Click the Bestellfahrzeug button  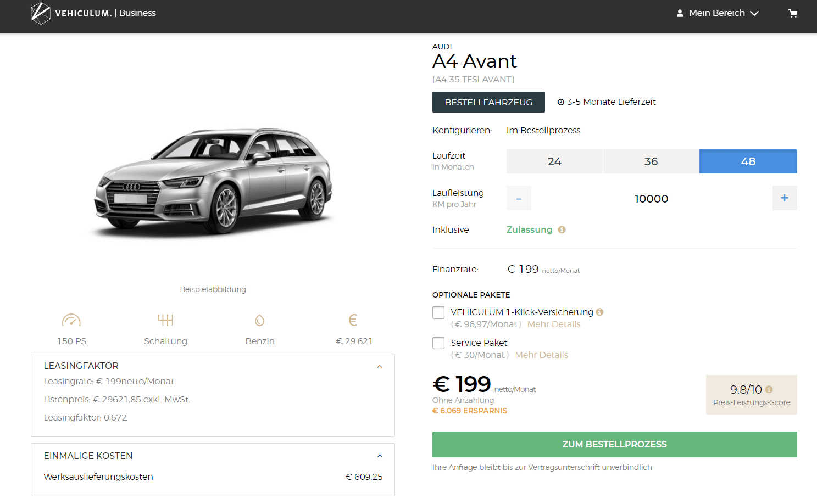488,102
